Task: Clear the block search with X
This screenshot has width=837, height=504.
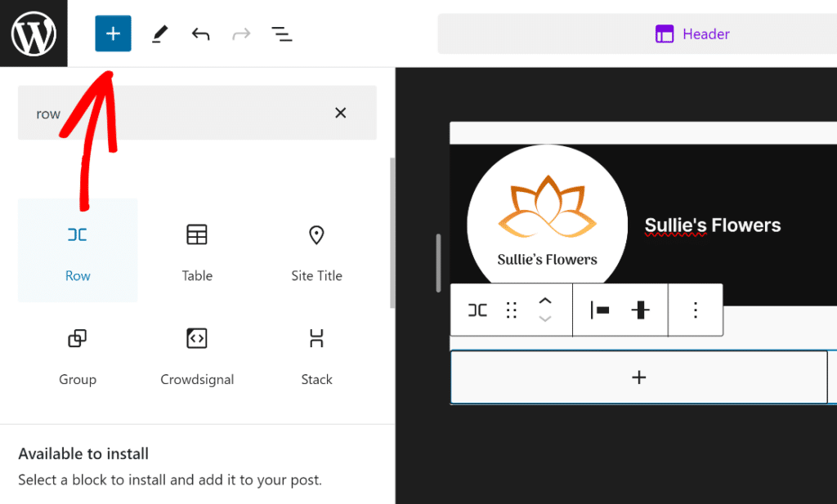Action: [340, 113]
